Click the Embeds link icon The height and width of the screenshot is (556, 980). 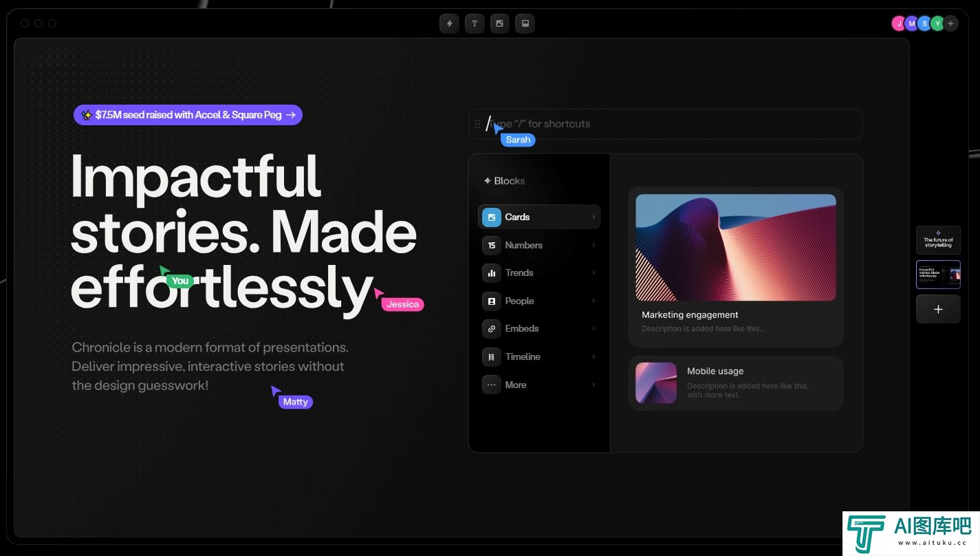tap(491, 329)
